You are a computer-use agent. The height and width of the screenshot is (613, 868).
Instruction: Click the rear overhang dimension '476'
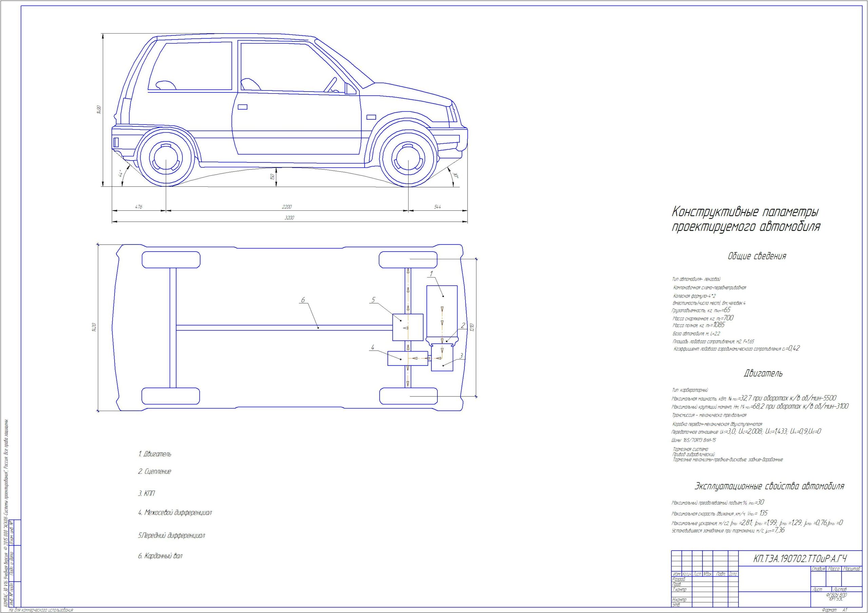click(138, 207)
